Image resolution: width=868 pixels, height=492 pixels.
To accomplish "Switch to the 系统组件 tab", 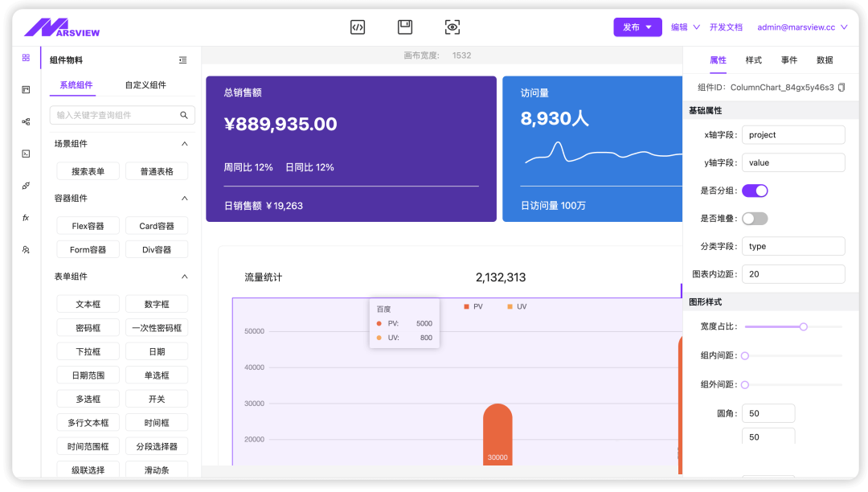I will click(76, 84).
